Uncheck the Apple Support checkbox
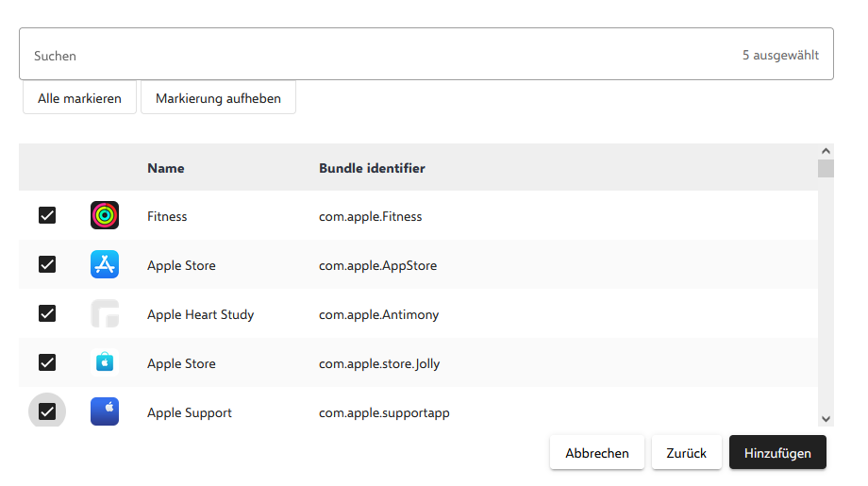868x486 pixels. 47,412
